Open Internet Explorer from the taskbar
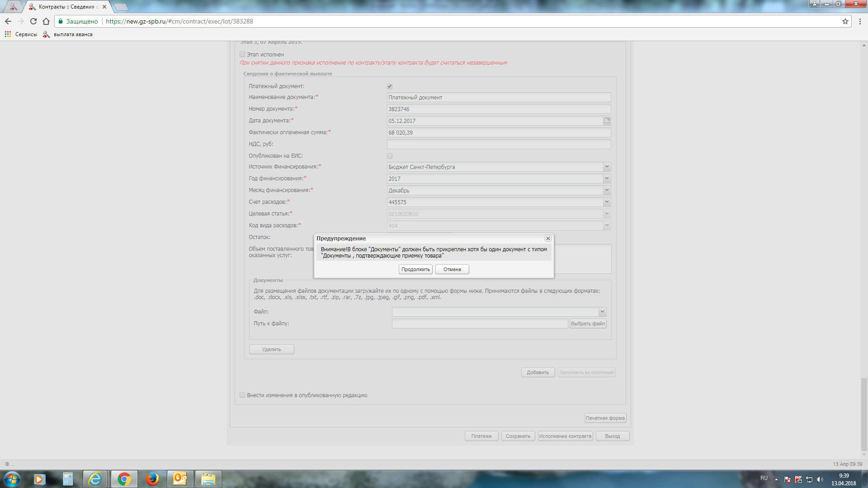The height and width of the screenshot is (488, 868). coord(95,479)
